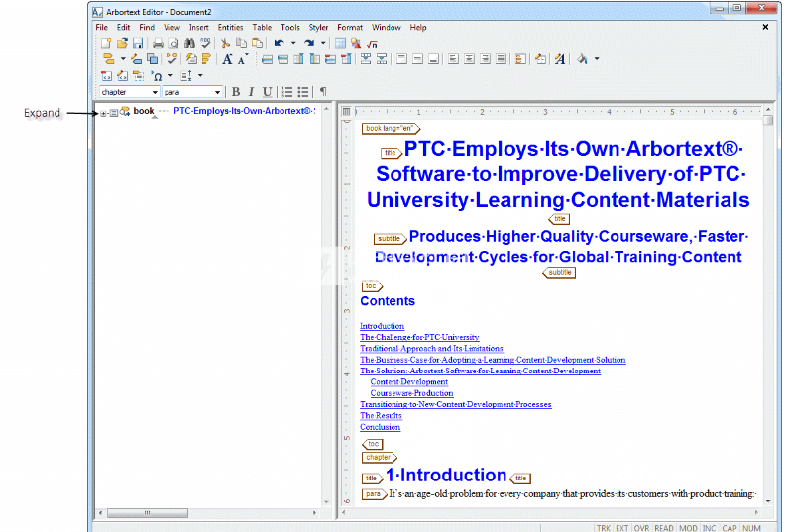Screen dimensions: 786x532
Task: Click the document pane vertical scrollbar thumb
Action: tap(768, 121)
